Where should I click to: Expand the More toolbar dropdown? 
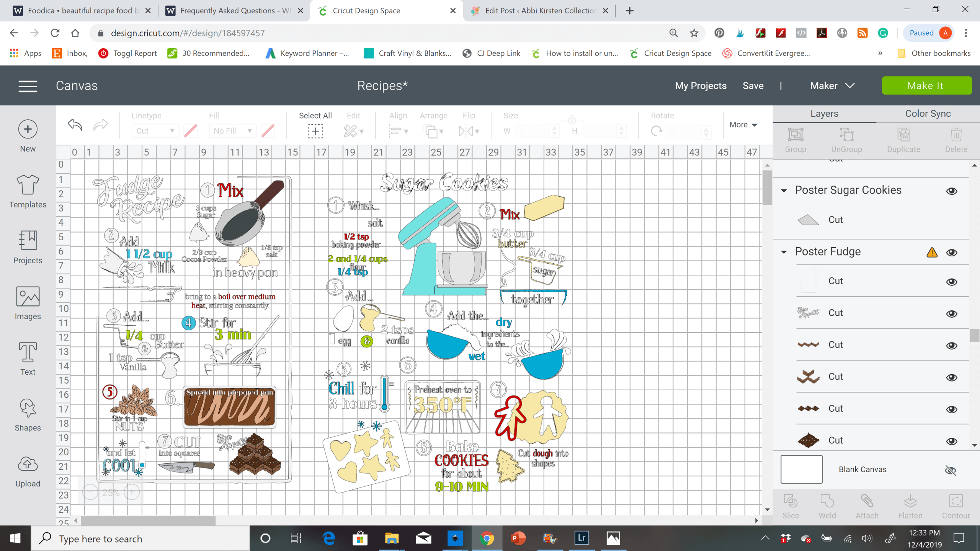(743, 125)
